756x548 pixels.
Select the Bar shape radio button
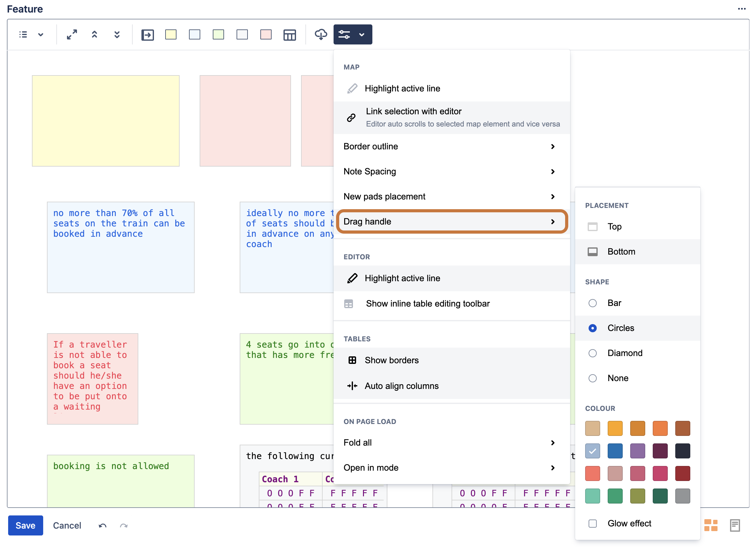(592, 303)
